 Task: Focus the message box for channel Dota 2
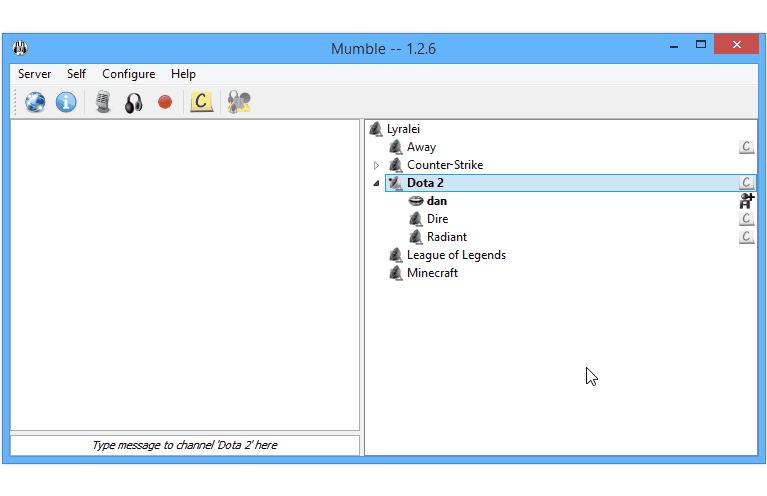coord(185,446)
